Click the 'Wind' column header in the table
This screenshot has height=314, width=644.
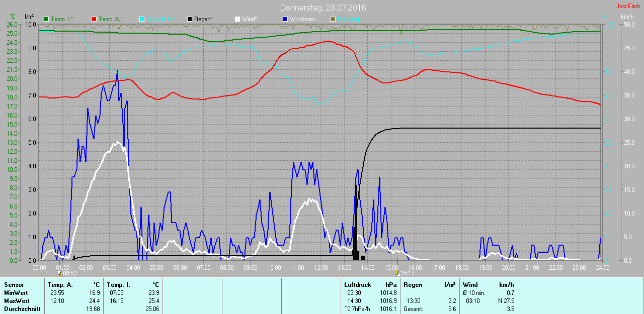[470, 285]
